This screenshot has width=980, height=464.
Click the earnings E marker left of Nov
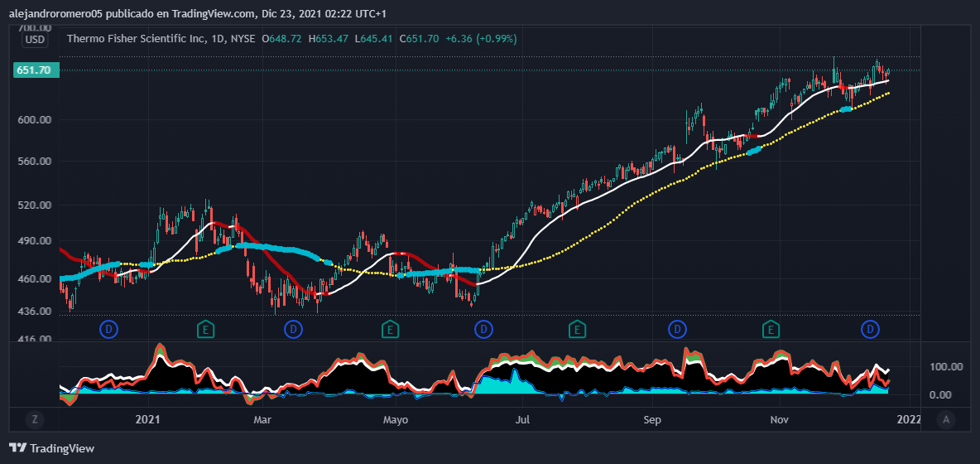click(771, 328)
